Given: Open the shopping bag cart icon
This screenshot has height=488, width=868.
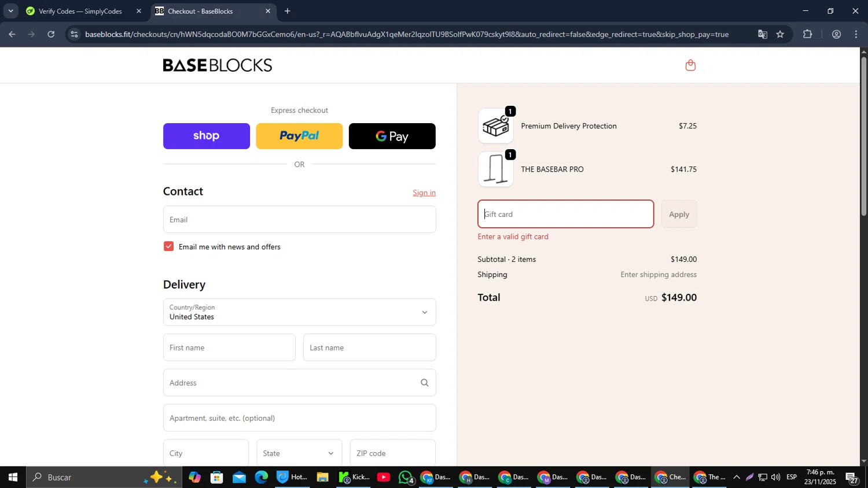Looking at the screenshot, I should (690, 65).
